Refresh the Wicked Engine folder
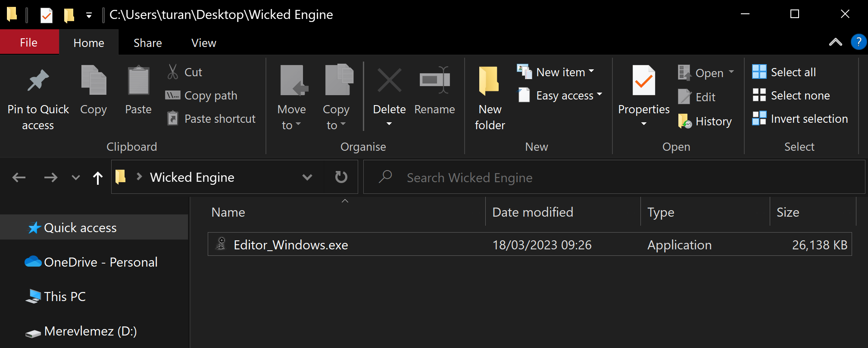 click(341, 177)
